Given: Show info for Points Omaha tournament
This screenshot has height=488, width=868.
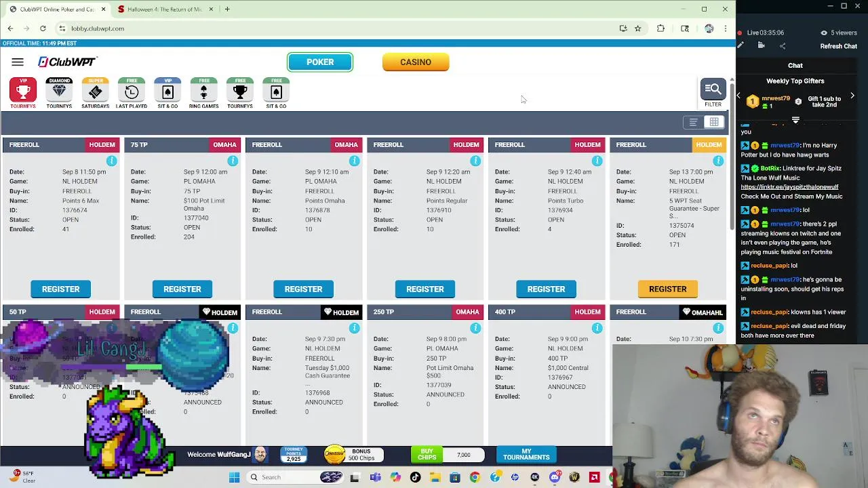Looking at the screenshot, I should pos(354,161).
